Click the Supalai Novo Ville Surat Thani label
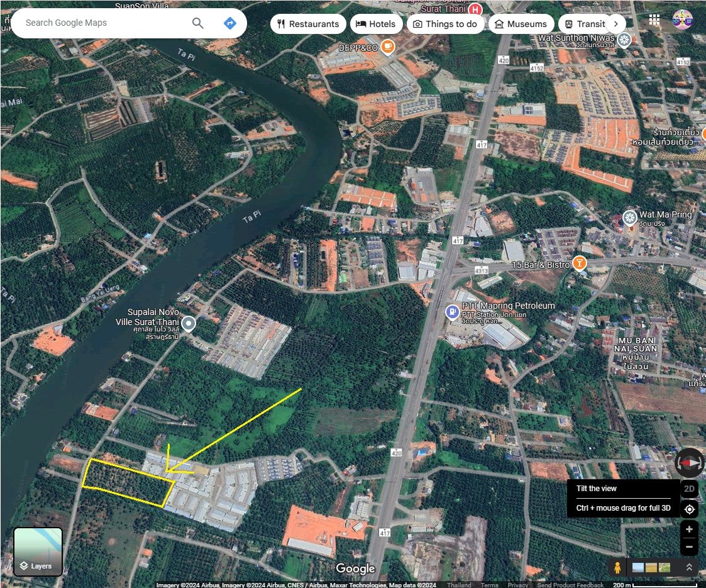 148,317
